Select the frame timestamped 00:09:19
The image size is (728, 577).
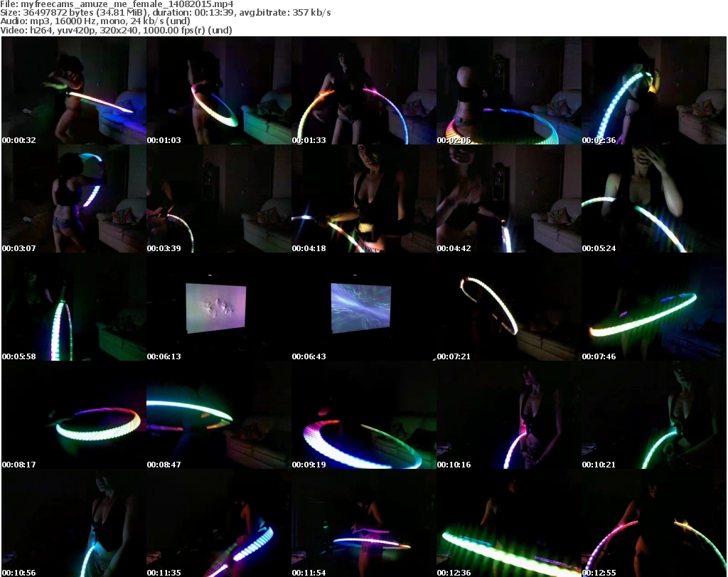[363, 415]
